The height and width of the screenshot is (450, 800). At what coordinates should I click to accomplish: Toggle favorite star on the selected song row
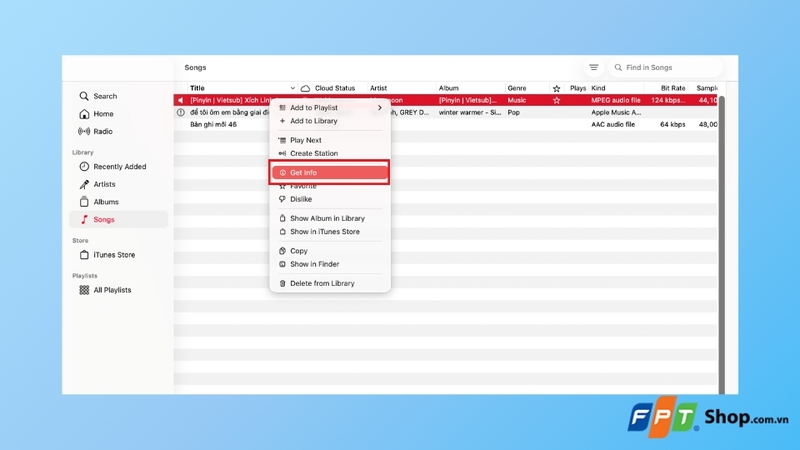click(x=556, y=101)
